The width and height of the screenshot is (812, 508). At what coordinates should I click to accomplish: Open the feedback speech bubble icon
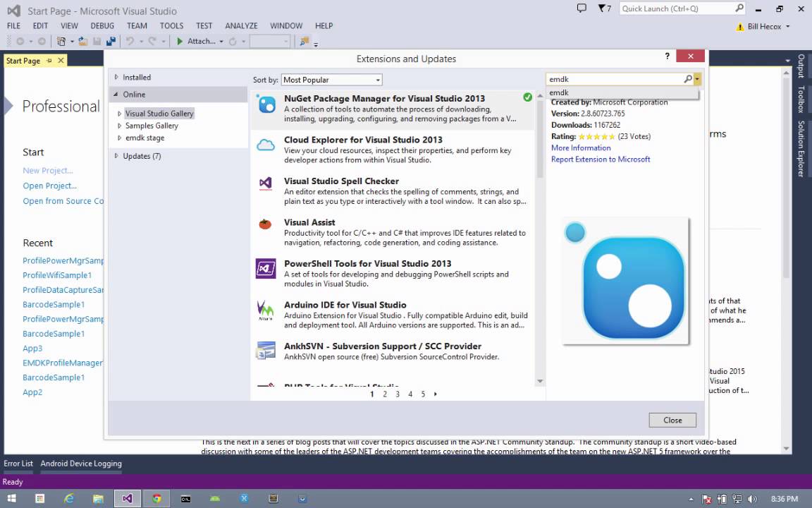click(582, 8)
